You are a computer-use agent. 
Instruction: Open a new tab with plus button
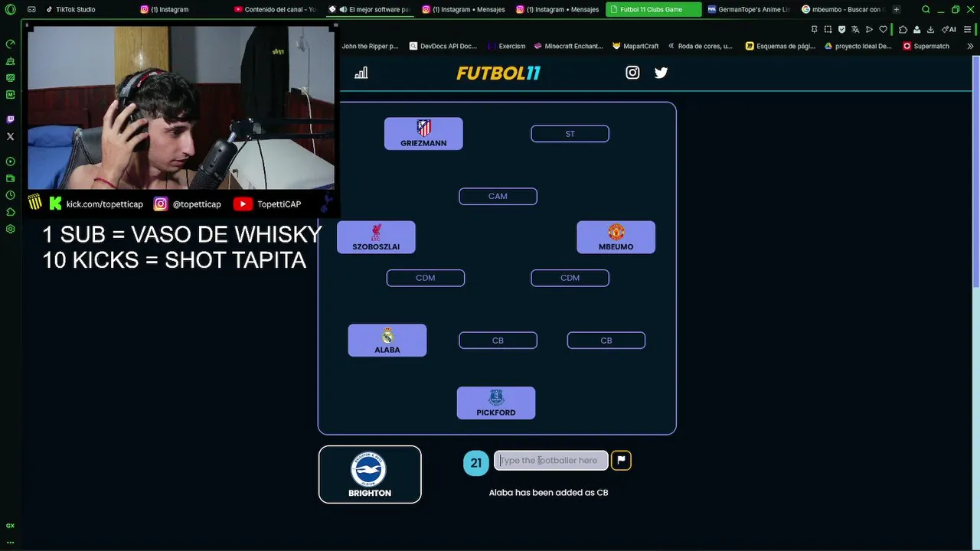[x=897, y=9]
